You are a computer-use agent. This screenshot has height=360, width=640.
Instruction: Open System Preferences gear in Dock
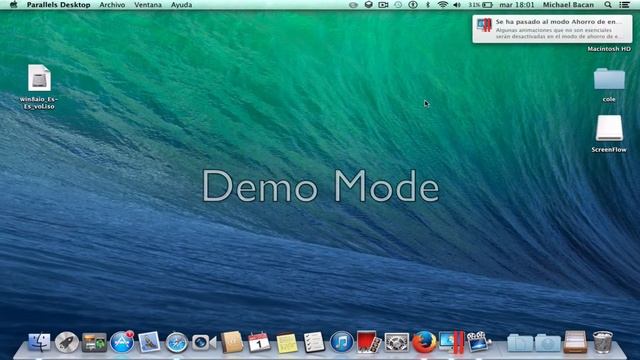(396, 342)
